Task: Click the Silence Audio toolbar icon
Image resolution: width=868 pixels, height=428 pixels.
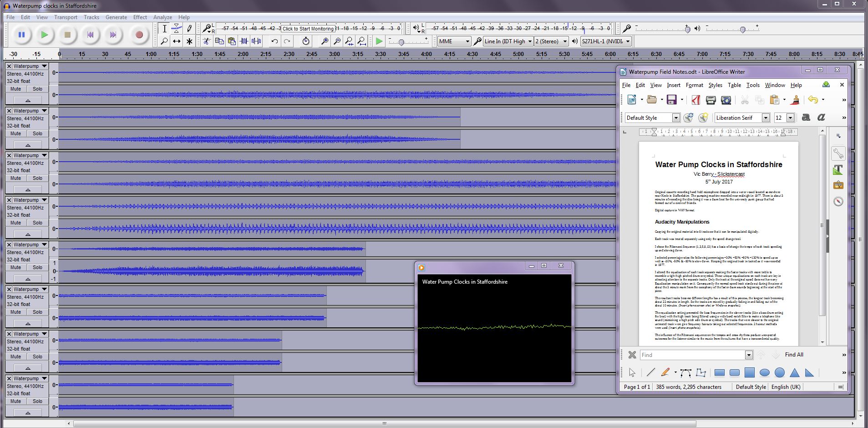Action: point(257,41)
